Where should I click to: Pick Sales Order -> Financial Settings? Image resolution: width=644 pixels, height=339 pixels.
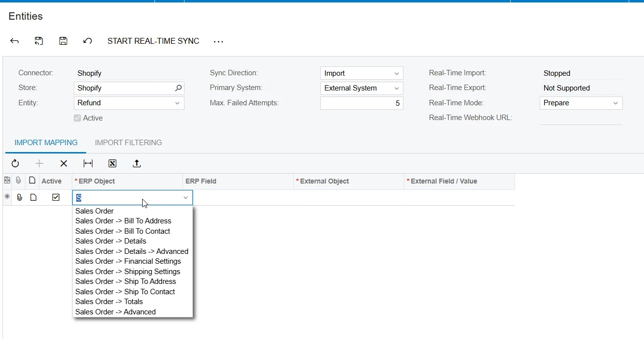133,261
